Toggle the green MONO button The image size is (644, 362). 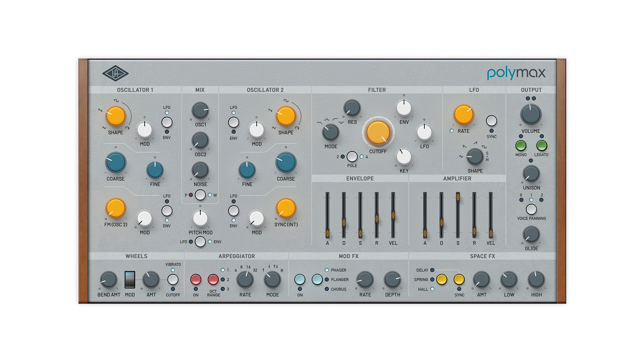(x=521, y=145)
